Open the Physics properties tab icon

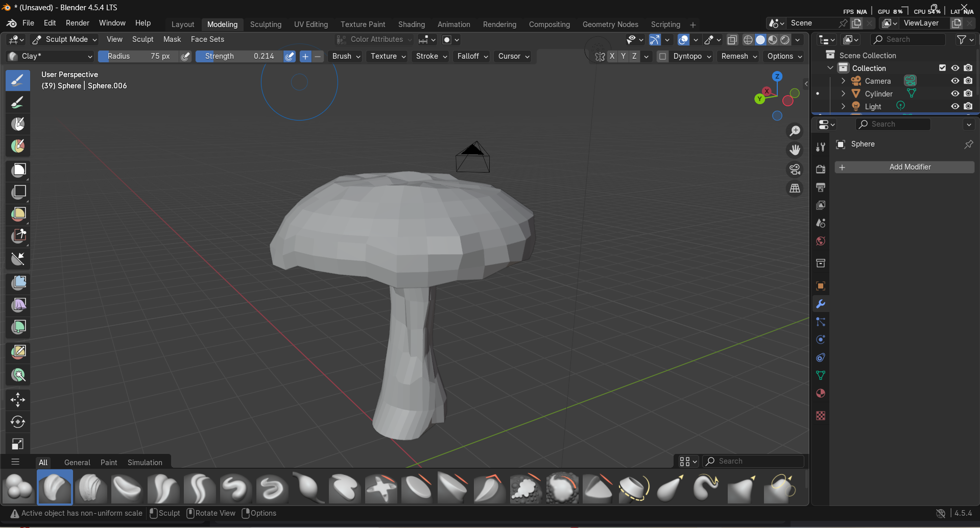pyautogui.click(x=821, y=340)
